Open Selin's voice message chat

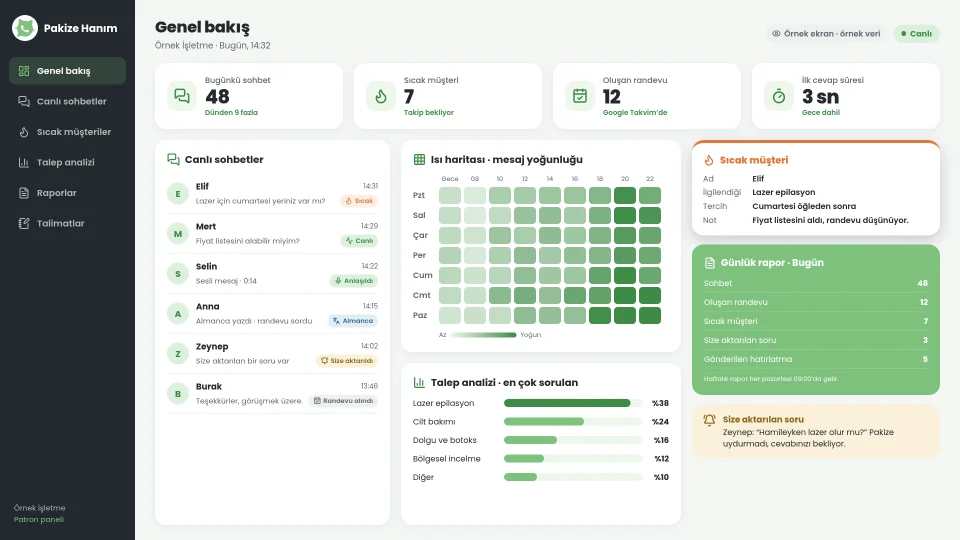click(x=272, y=274)
